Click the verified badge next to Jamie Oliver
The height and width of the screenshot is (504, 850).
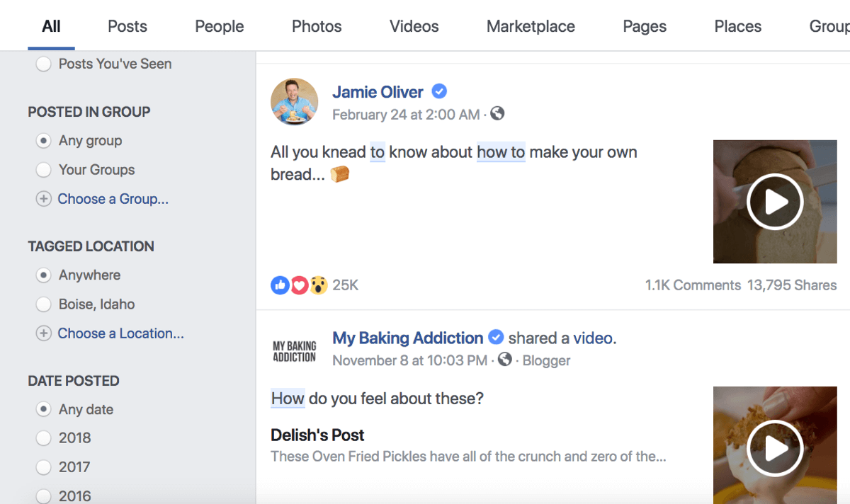tap(439, 91)
